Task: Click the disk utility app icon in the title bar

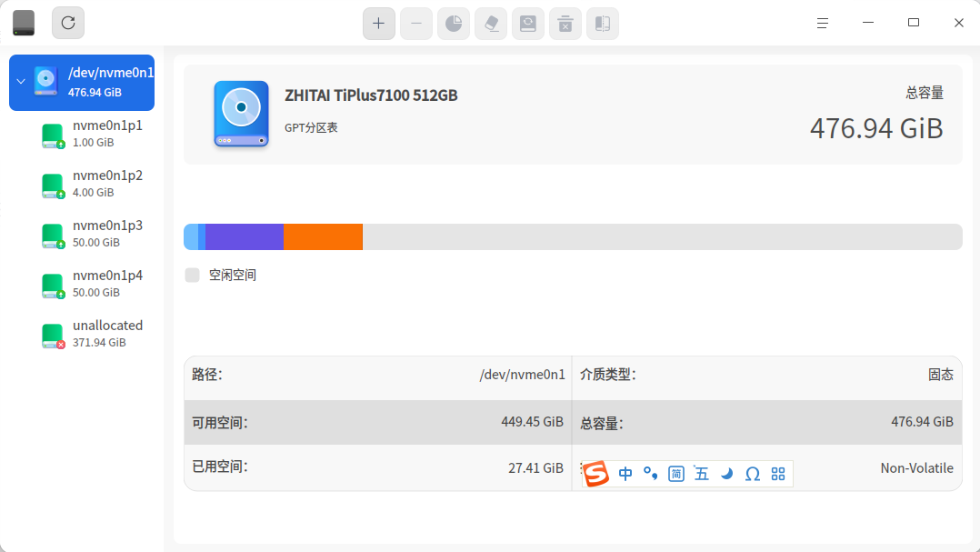Action: coord(24,23)
